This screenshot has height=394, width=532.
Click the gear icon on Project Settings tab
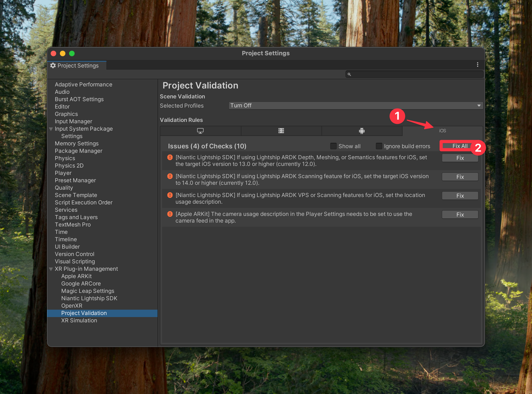pyautogui.click(x=53, y=66)
